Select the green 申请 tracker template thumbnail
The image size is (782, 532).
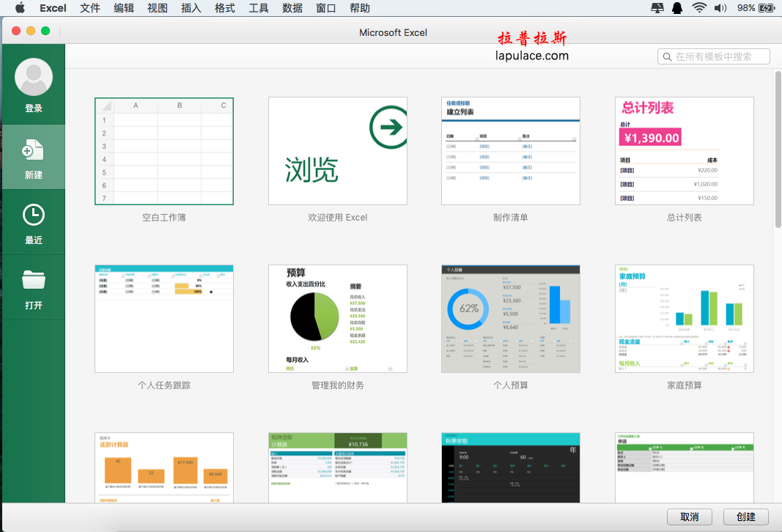point(685,468)
